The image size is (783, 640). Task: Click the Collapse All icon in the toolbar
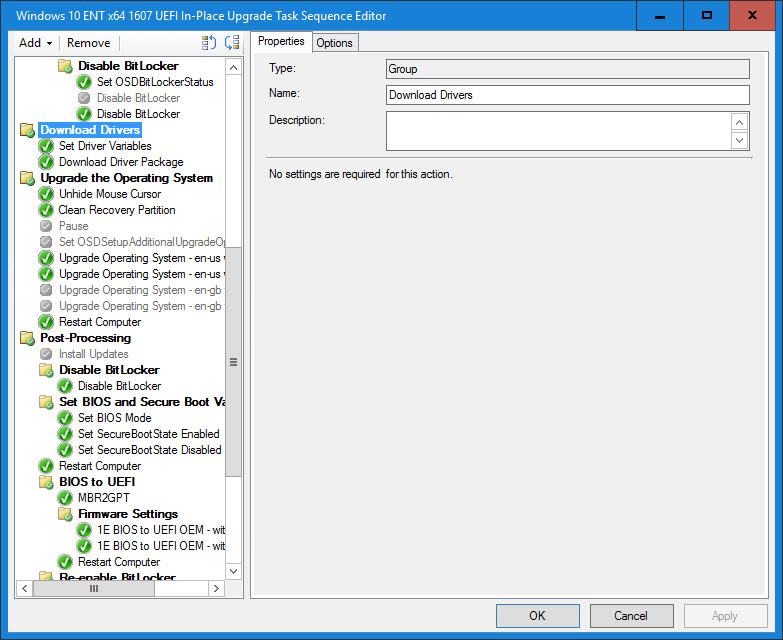(232, 43)
